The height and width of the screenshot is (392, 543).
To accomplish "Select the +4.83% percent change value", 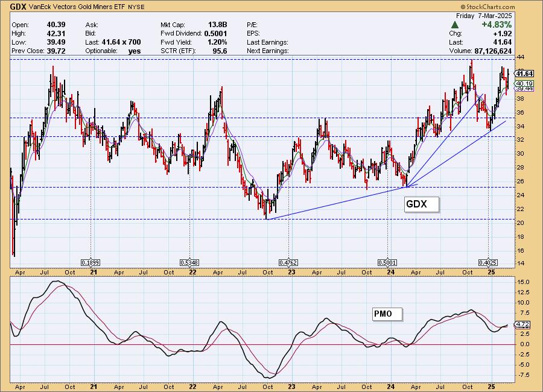I will (497, 25).
